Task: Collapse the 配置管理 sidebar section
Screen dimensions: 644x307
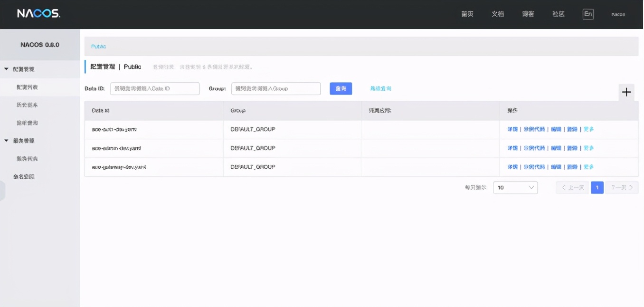Action: point(7,69)
